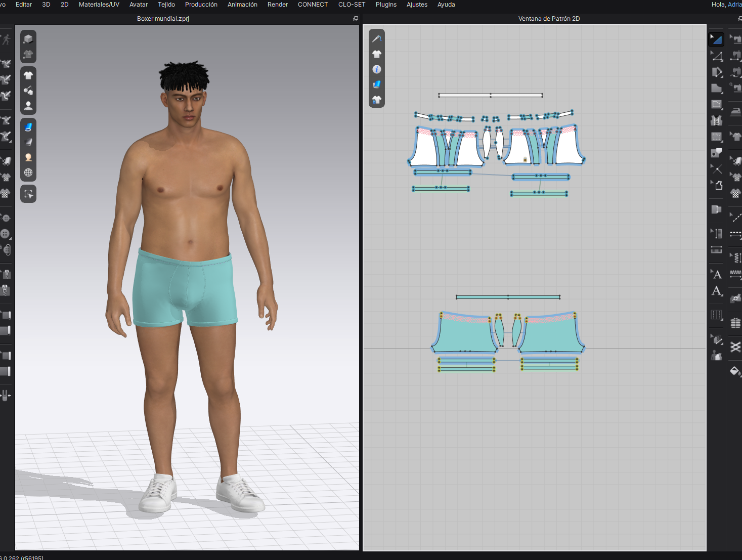The height and width of the screenshot is (560, 742).
Task: Select the upper Zipper tool in left toolbar
Action: pyautogui.click(x=6, y=274)
